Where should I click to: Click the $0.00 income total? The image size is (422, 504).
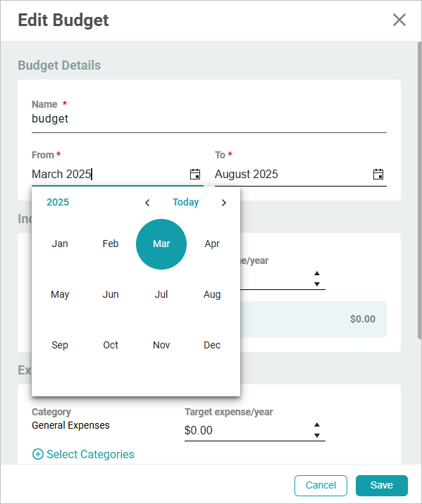tap(363, 319)
